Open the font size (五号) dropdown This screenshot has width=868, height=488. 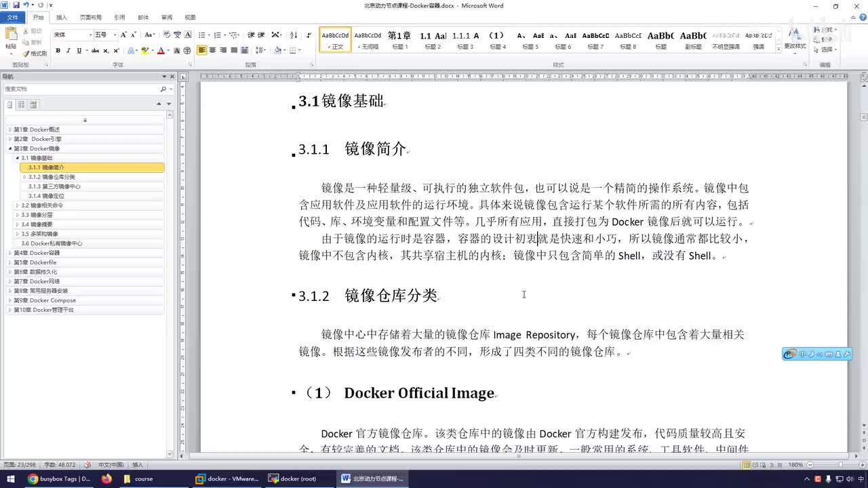(115, 35)
